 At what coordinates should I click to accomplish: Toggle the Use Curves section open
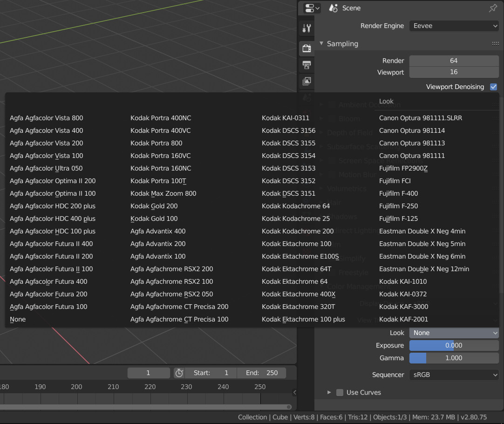(329, 392)
